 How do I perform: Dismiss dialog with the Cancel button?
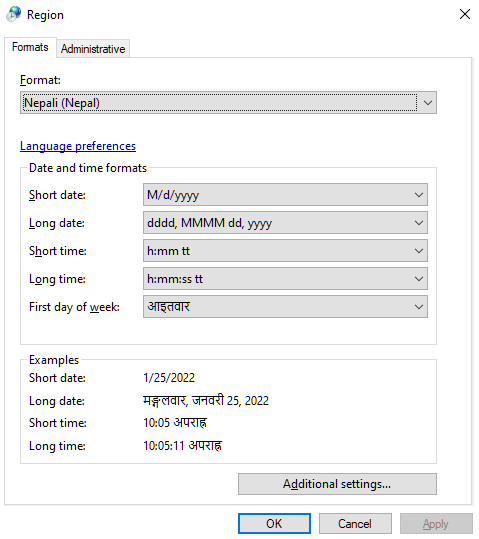(x=355, y=524)
